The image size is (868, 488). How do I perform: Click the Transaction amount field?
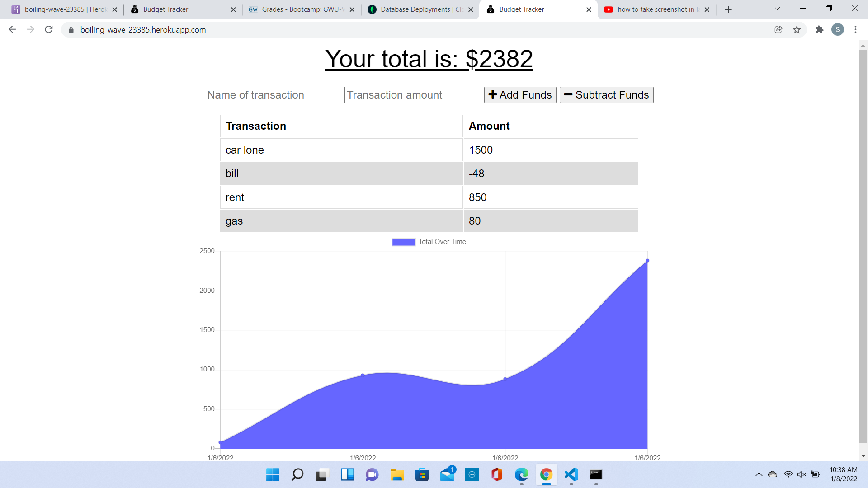(x=412, y=95)
